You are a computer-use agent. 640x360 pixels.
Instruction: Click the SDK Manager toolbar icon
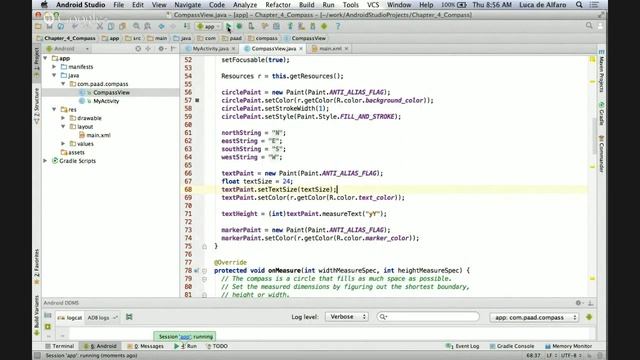pyautogui.click(x=313, y=27)
